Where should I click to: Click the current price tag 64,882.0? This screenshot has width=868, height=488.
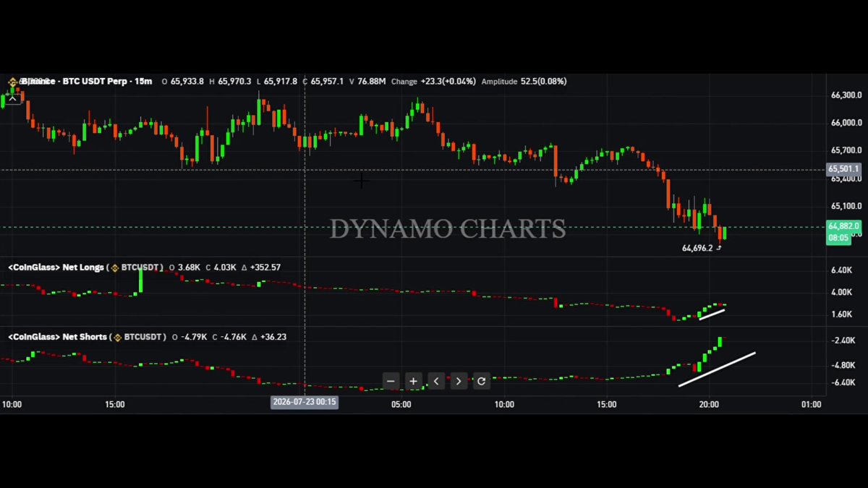[844, 226]
